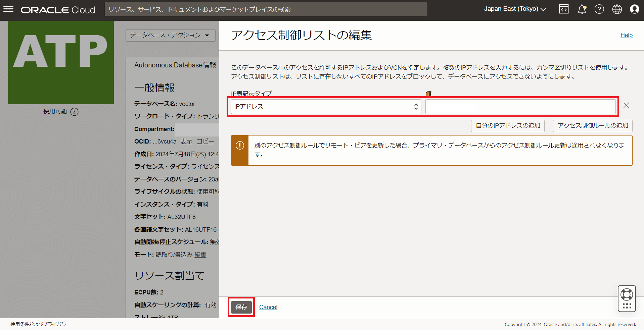Click アクセス制御ルールの追加 button
Image resolution: width=644 pixels, height=330 pixels.
(593, 126)
